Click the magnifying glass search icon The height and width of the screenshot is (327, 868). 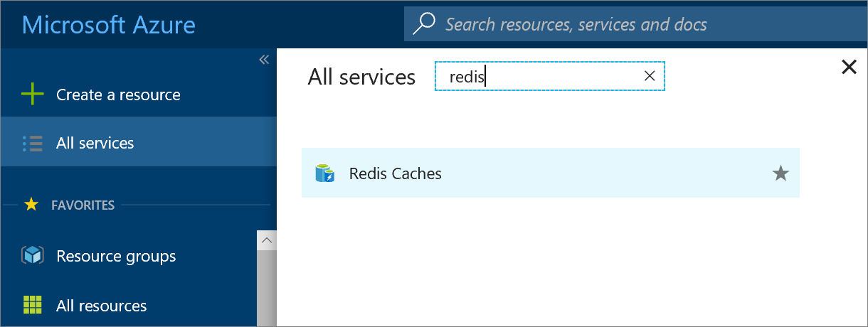pos(424,24)
